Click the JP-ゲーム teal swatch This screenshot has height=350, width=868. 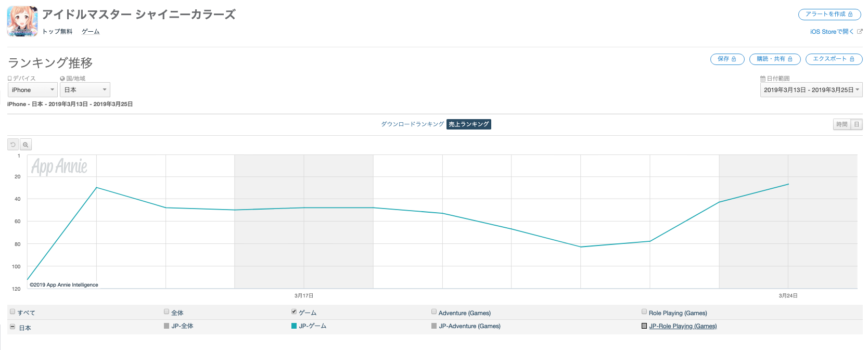click(294, 326)
